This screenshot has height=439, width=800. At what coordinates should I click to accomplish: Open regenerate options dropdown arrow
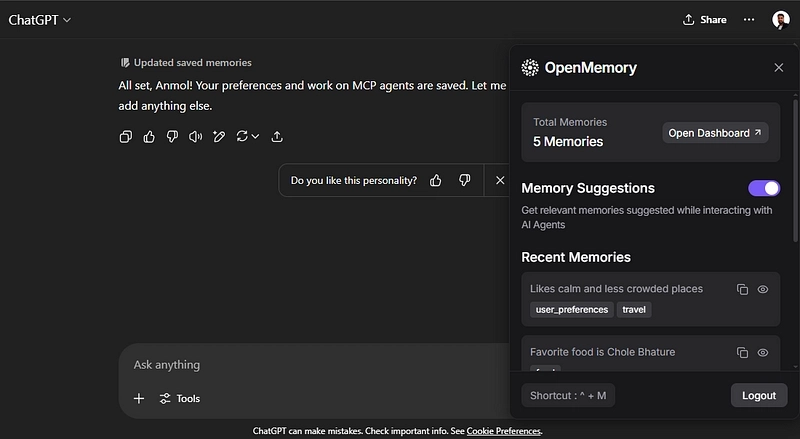pos(255,136)
